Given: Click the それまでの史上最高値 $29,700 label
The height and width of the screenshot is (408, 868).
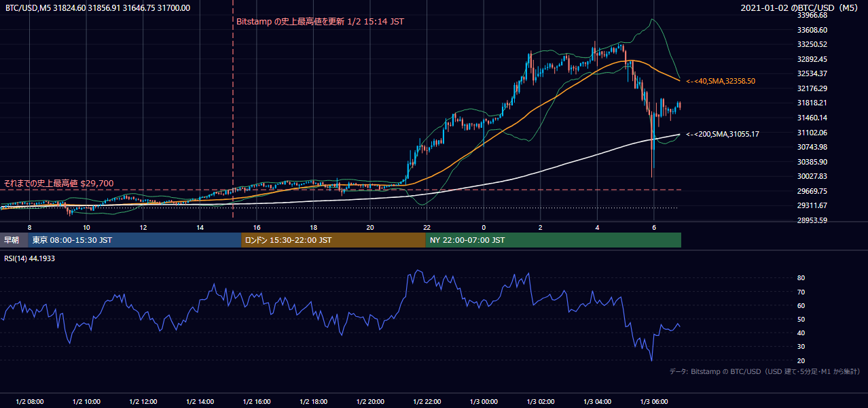Looking at the screenshot, I should coord(59,184).
